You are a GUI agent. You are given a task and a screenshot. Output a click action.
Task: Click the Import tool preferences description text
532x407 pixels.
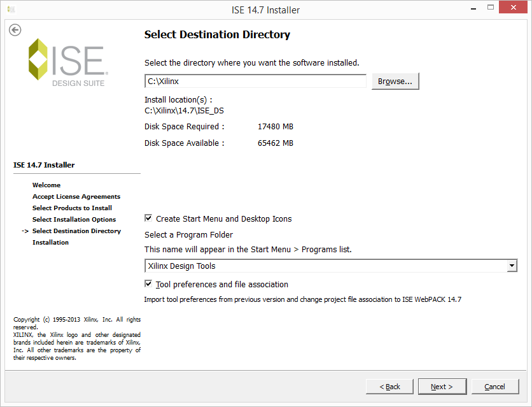point(303,299)
